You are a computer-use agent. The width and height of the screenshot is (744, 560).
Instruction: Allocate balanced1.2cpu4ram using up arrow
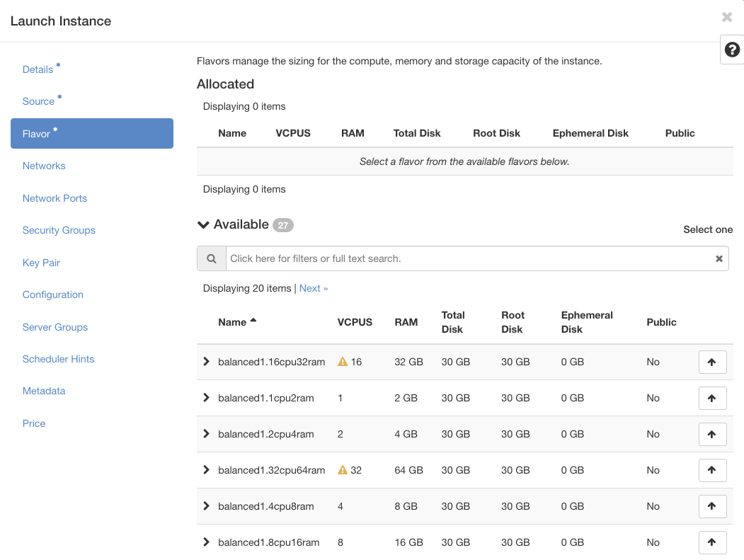click(x=712, y=434)
